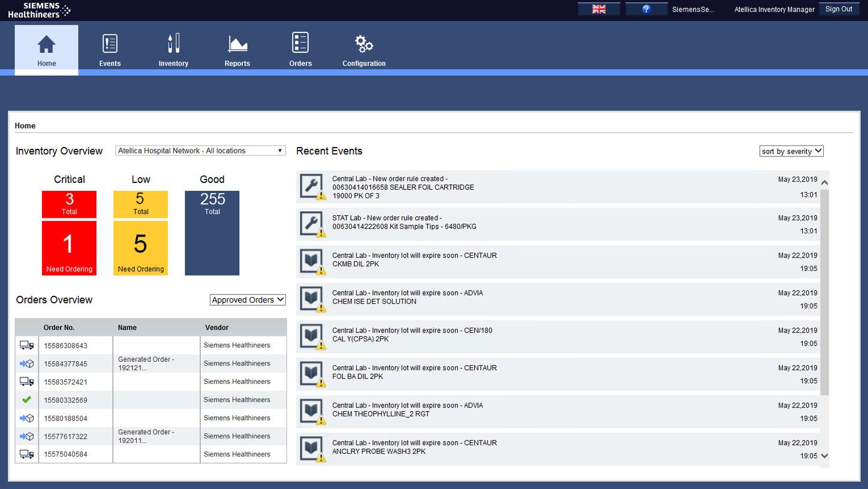Click the green checkmark icon for order 15580332569
This screenshot has height=489, width=868.
coord(26,399)
